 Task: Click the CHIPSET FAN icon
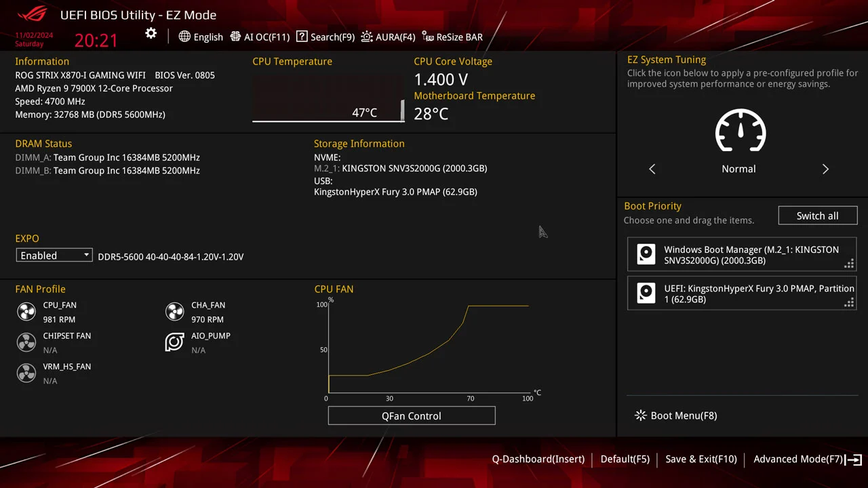(x=26, y=342)
